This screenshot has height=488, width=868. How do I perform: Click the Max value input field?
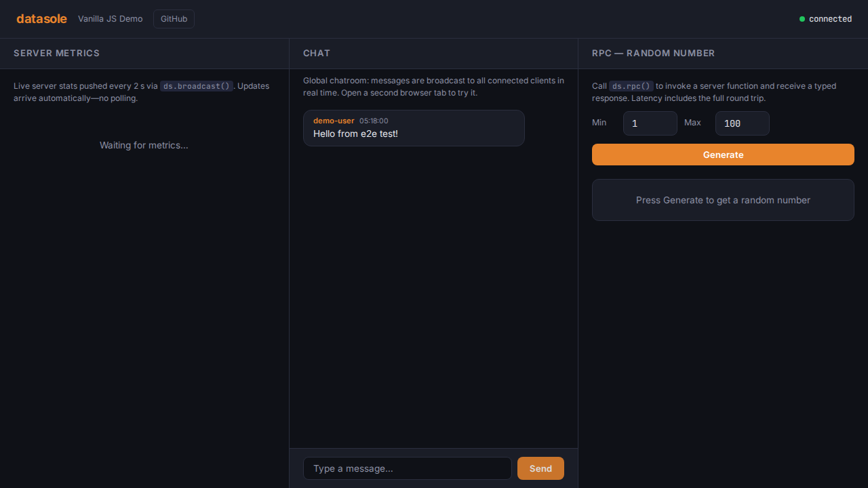coord(743,123)
